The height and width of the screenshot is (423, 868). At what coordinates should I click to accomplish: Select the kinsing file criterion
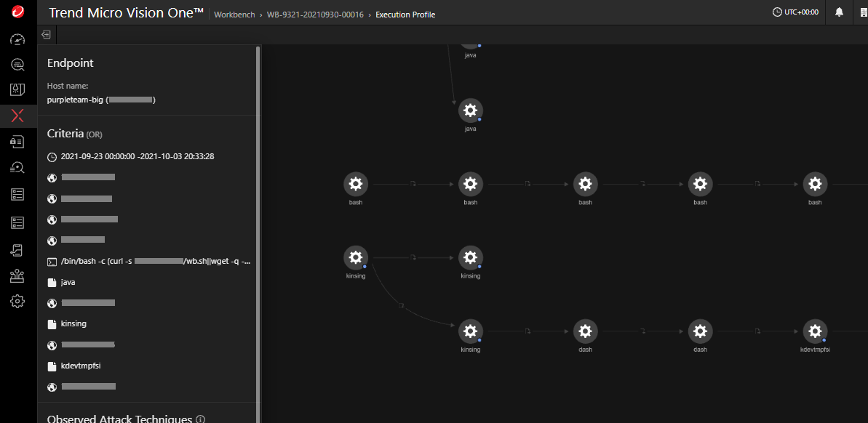point(73,323)
